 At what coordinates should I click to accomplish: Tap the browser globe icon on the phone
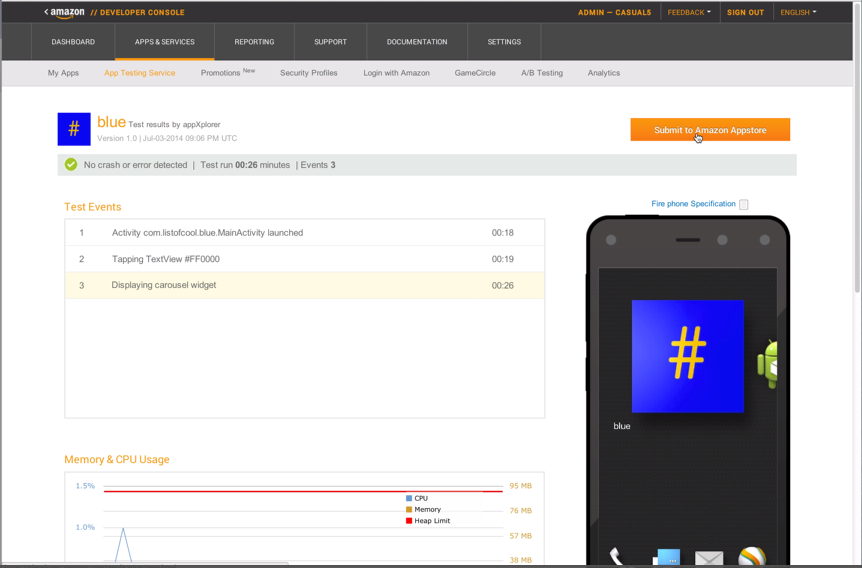(752, 556)
